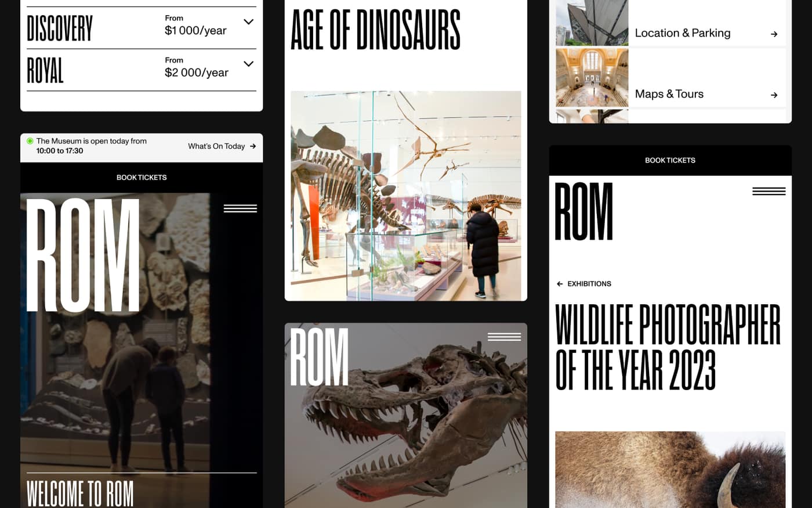This screenshot has height=508, width=812.
Task: Click Book Tickets above Wildlife Photographer card
Action: click(670, 160)
